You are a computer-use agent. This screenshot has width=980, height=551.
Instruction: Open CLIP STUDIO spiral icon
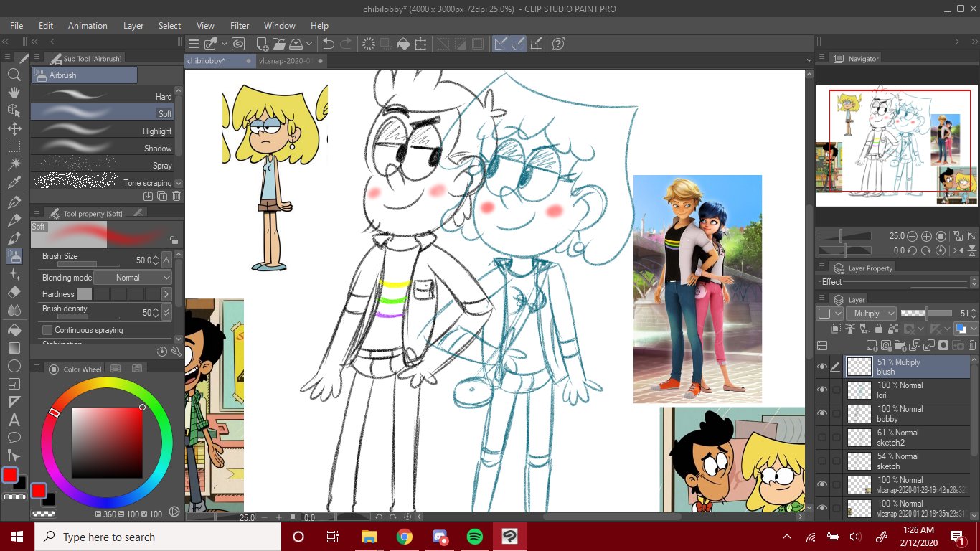tap(238, 44)
